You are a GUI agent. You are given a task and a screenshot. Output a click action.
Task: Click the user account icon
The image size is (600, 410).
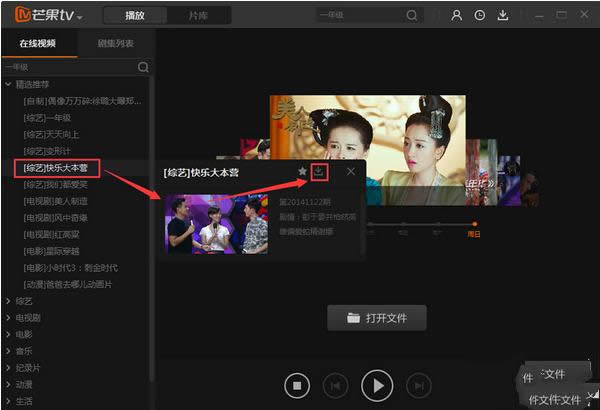457,15
